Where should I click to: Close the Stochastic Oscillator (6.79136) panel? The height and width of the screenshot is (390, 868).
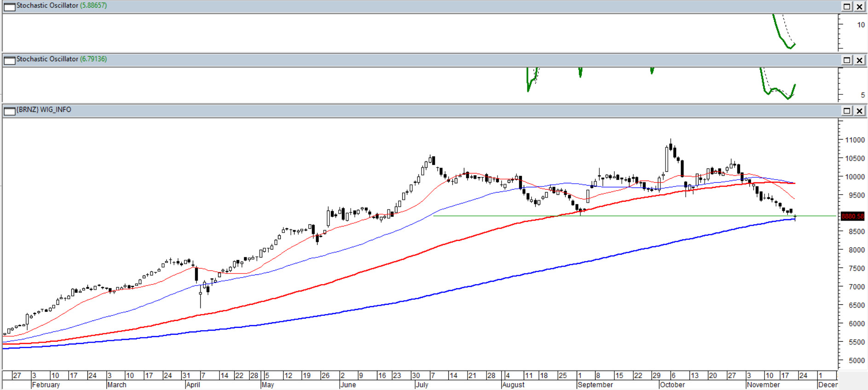(x=859, y=60)
